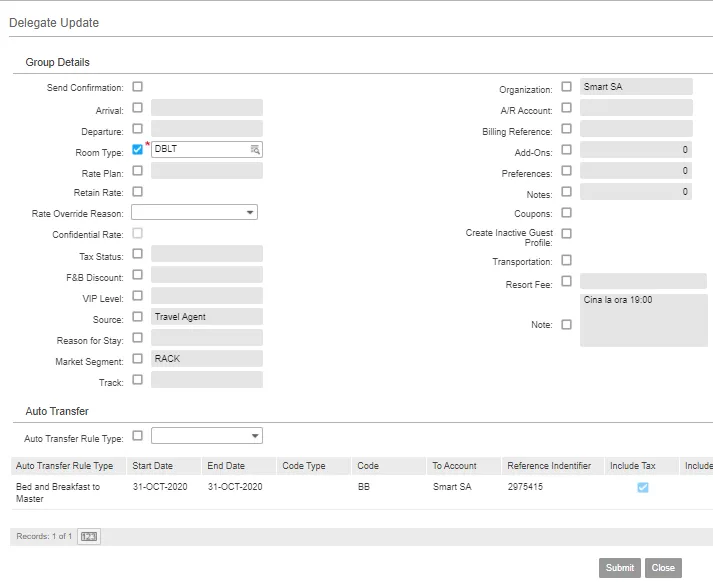The width and height of the screenshot is (713, 584).
Task: Click the To Account column header
Action: (x=464, y=466)
